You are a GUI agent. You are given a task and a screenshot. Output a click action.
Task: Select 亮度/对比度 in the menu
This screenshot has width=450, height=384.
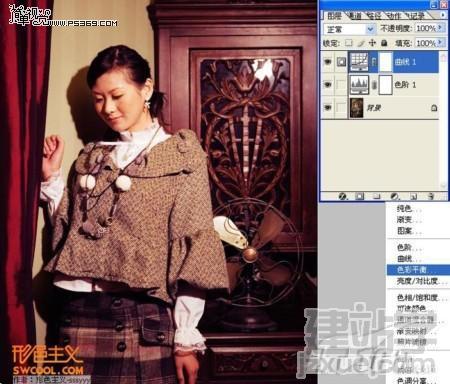[x=418, y=281]
